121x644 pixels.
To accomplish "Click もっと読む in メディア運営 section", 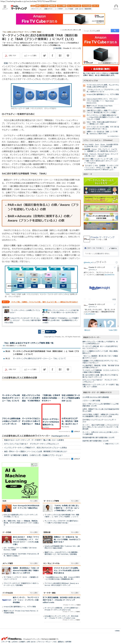I will click(x=34, y=563).
